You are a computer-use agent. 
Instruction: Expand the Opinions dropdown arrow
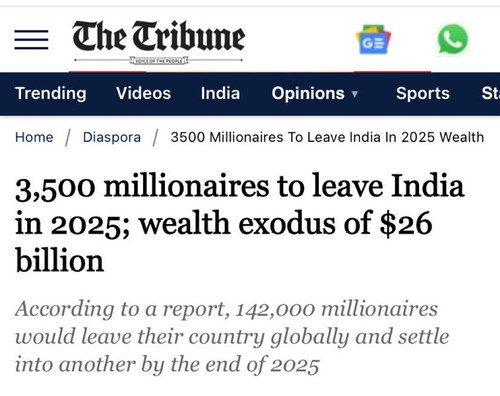pyautogui.click(x=355, y=94)
